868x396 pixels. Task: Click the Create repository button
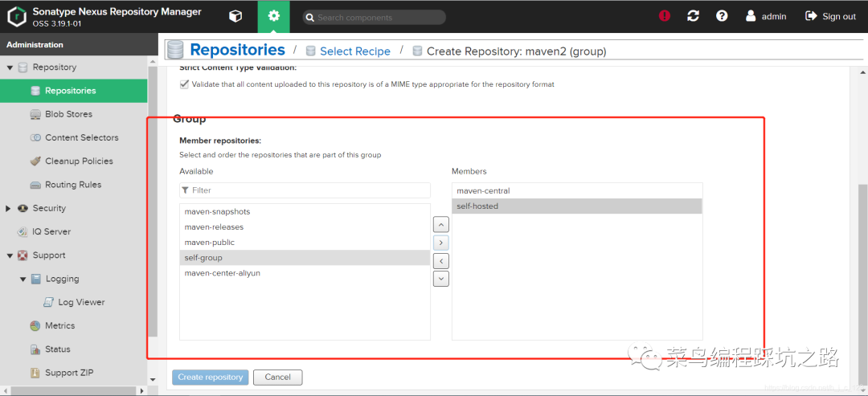(211, 378)
